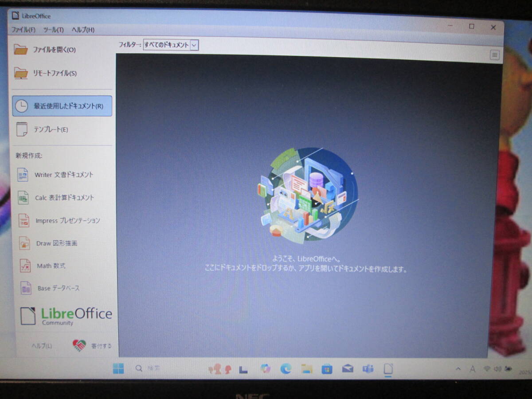Minimize the LibreOffice window
The height and width of the screenshot is (399, 532).
450,26
